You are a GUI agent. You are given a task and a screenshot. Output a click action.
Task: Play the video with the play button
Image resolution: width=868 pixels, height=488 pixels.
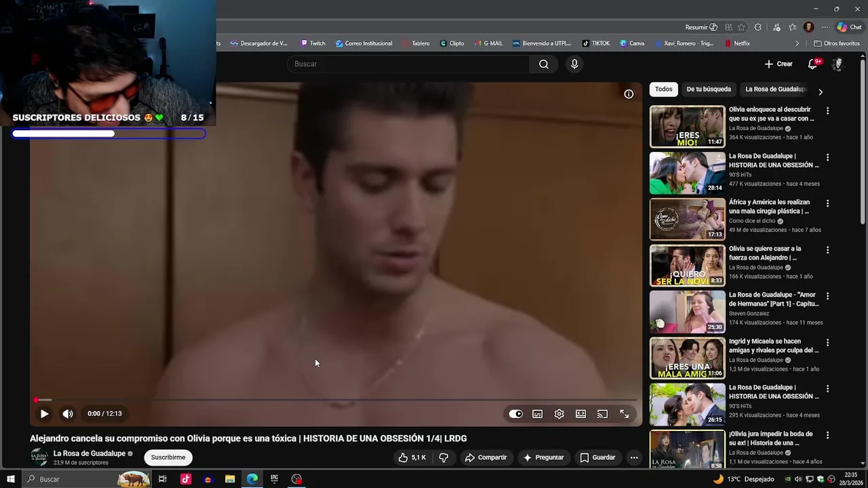(x=44, y=413)
